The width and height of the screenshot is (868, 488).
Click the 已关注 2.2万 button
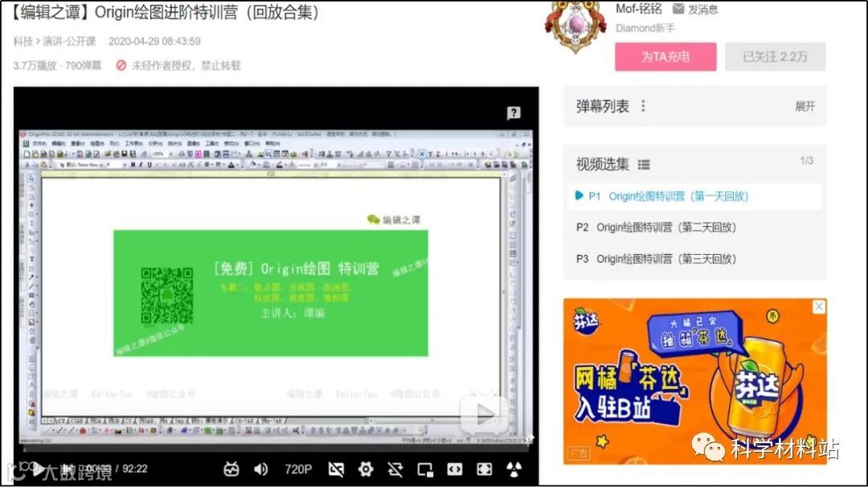point(775,56)
